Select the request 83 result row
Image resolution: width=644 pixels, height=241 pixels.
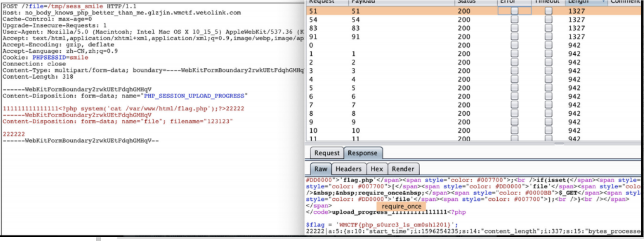(x=474, y=28)
